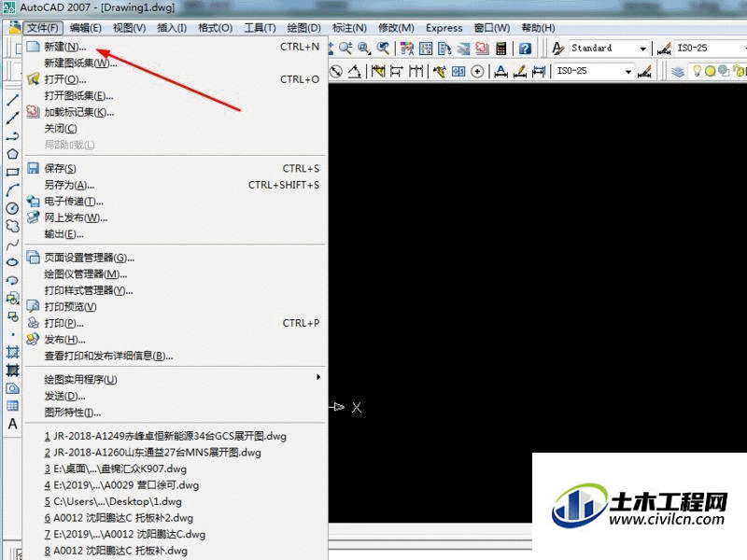Open the 插入(I) menu

(172, 28)
